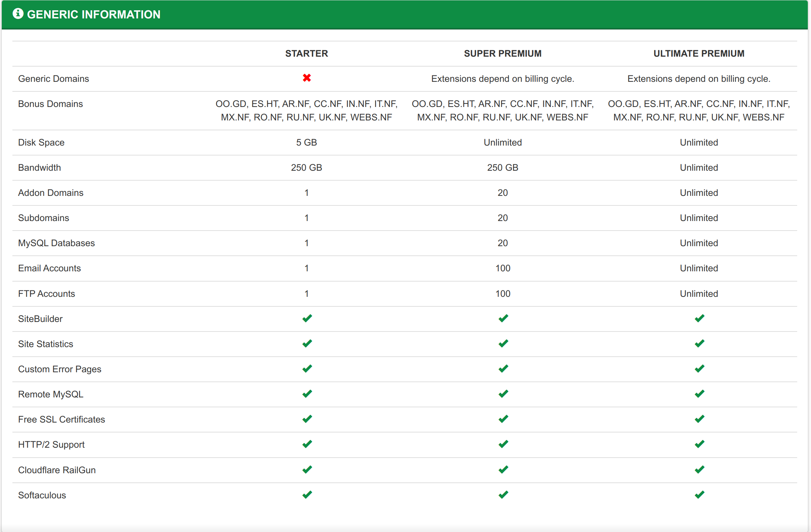Click the Custom Error Pages checkmark under SUPER PREMIUM
Viewport: 811px width, 532px height.
pos(503,368)
